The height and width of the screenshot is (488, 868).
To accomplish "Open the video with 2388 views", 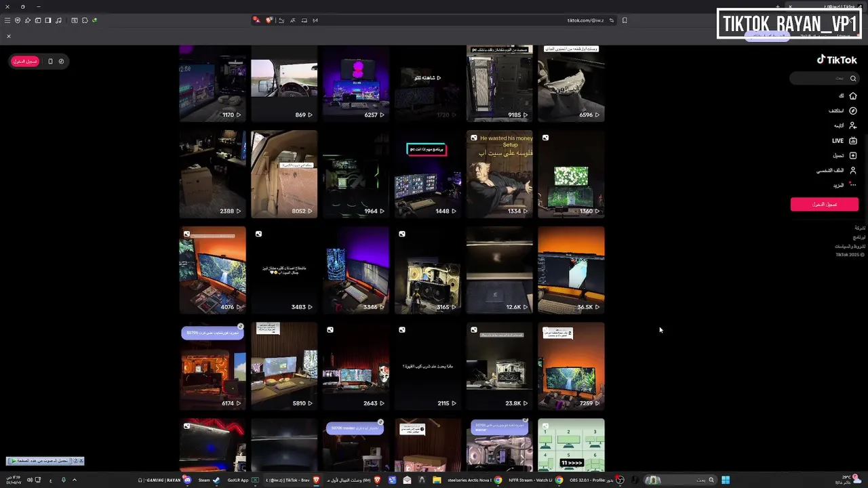I will coord(212,174).
